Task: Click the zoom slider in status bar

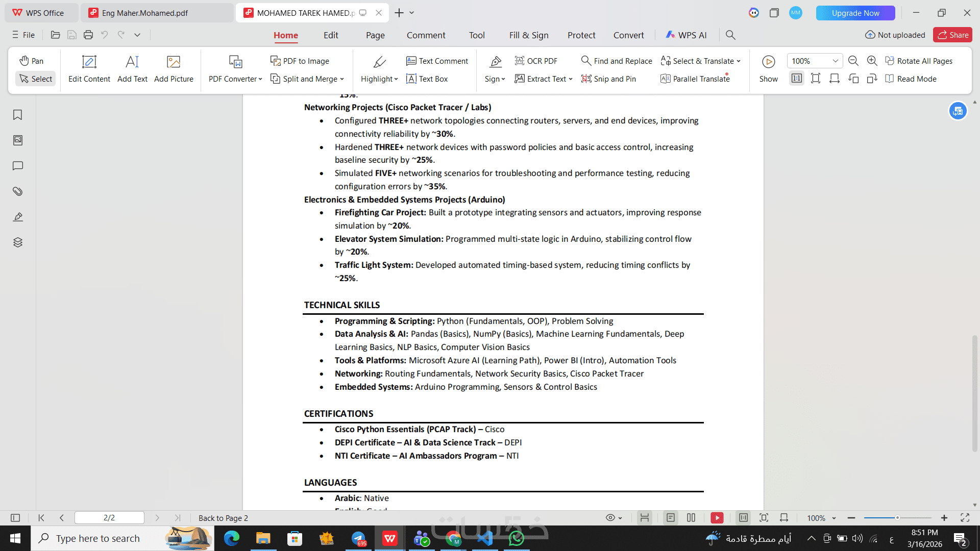Action: pyautogui.click(x=897, y=518)
